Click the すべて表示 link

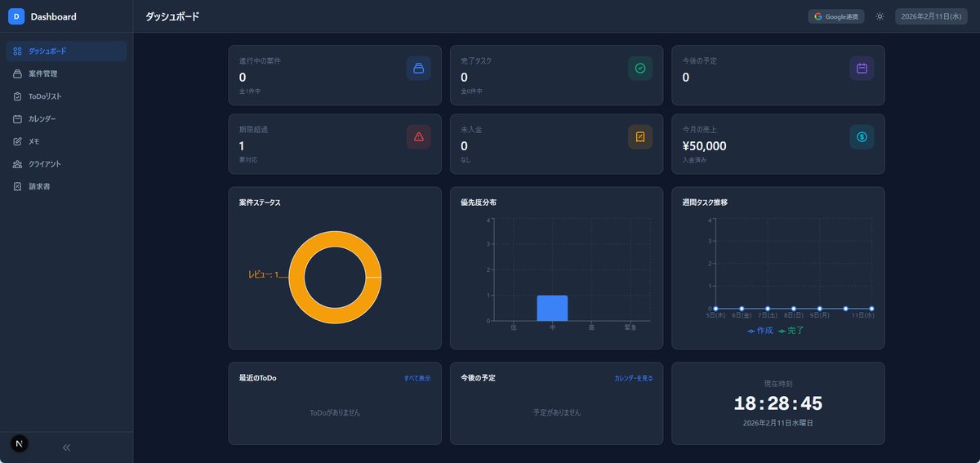pyautogui.click(x=417, y=379)
